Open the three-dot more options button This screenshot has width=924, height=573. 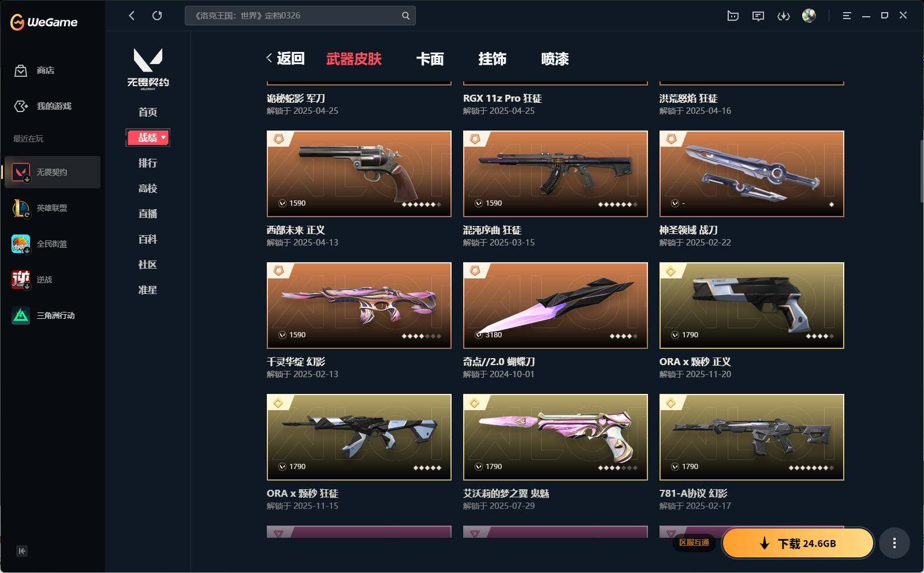point(894,543)
